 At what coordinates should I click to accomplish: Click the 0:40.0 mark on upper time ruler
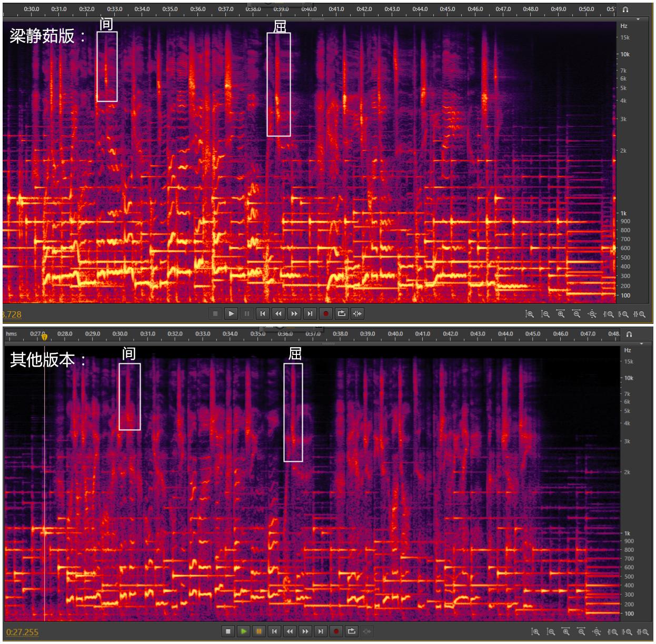pyautogui.click(x=309, y=9)
